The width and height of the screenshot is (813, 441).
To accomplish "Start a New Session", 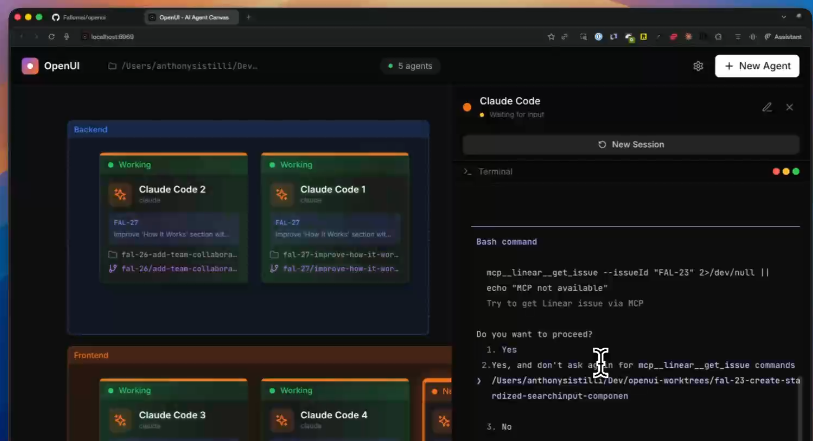I will pyautogui.click(x=631, y=144).
